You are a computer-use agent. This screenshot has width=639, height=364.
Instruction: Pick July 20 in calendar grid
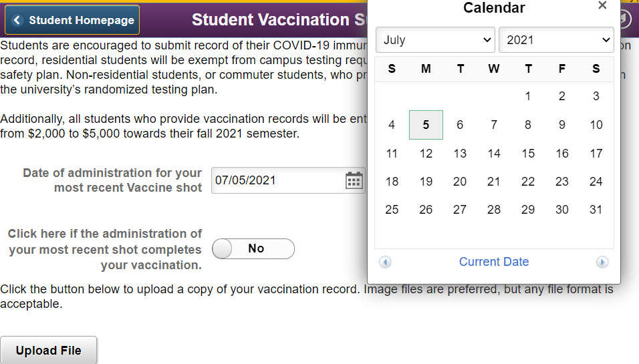click(x=460, y=182)
